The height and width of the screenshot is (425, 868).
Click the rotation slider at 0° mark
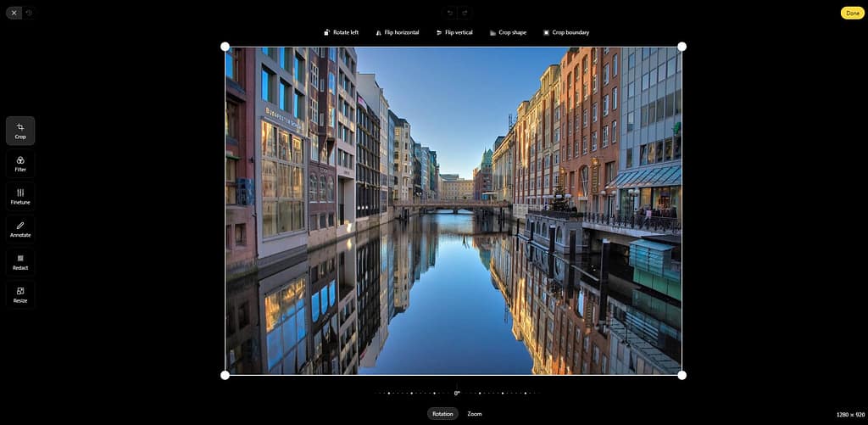pyautogui.click(x=457, y=393)
